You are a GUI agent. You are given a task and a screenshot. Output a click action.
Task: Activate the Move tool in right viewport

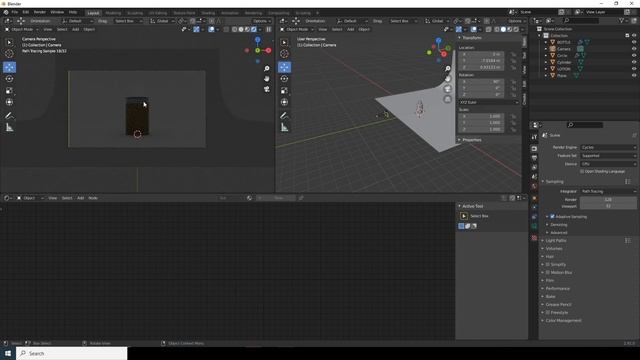pos(284,67)
